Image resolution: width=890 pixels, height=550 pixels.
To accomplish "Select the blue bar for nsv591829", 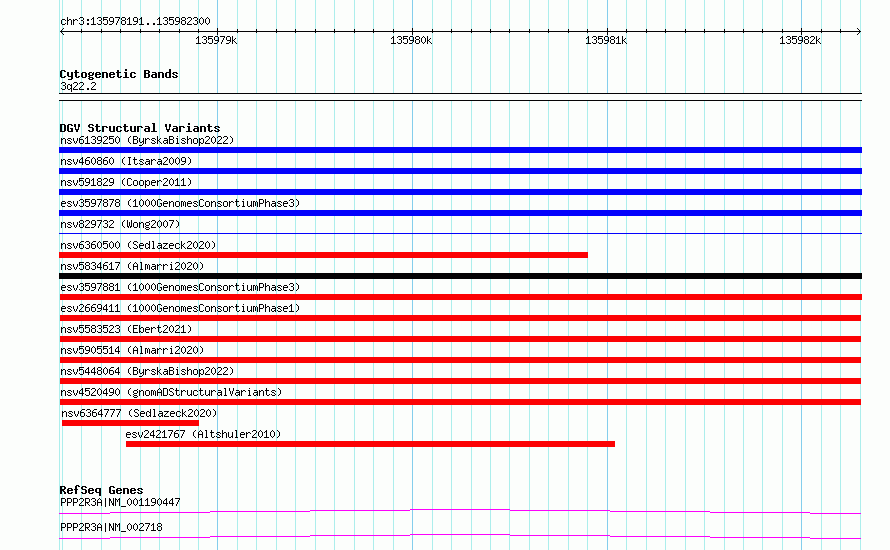I will (460, 192).
